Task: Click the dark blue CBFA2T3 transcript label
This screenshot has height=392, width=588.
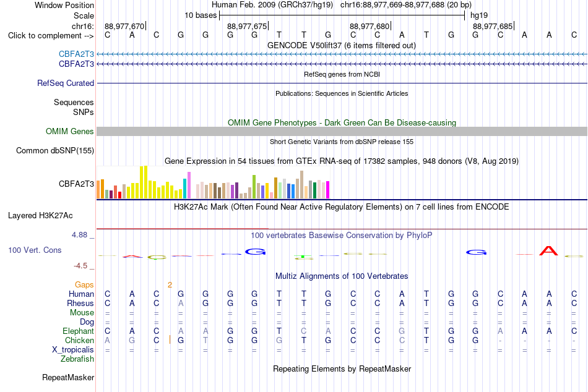Action: coord(76,64)
